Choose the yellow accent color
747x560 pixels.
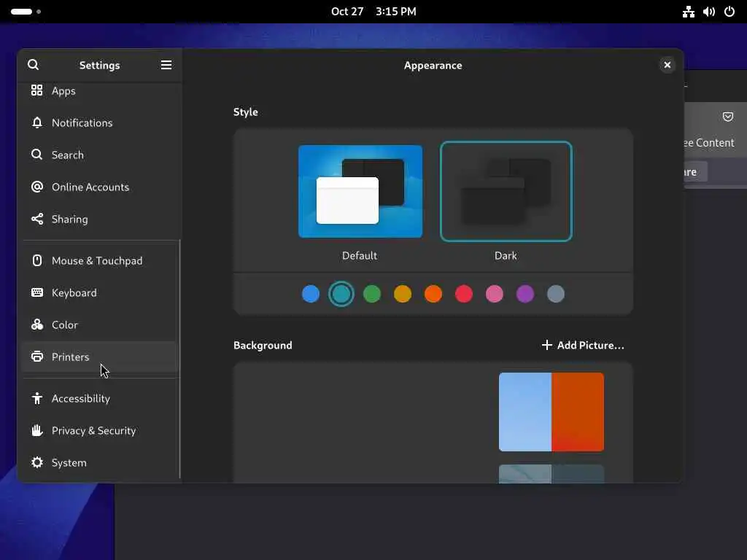click(x=403, y=294)
